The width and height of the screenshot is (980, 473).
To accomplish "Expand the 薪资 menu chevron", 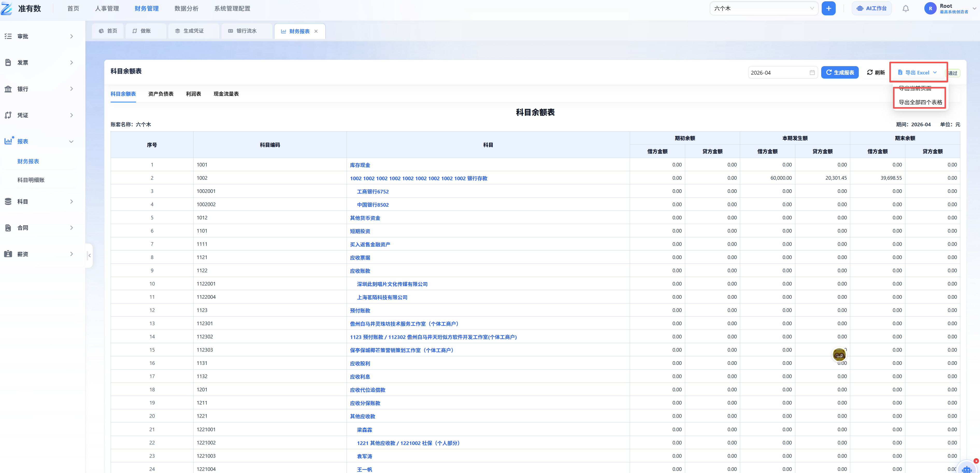I will click(71, 254).
